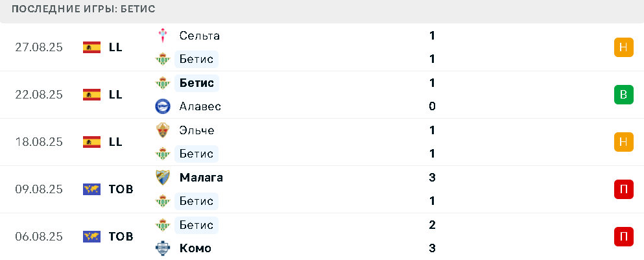Click world flag icon in 09.08.25 row
The width and height of the screenshot is (644, 260).
[91, 189]
